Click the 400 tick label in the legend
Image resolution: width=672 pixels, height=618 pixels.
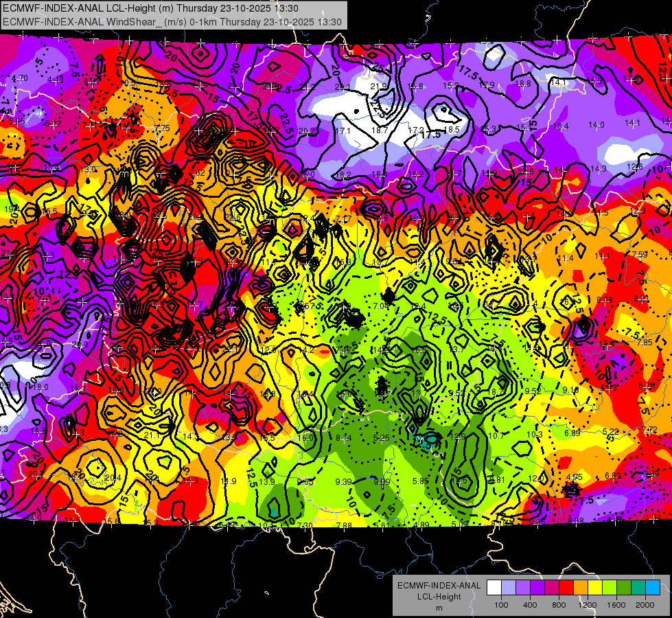530,605
